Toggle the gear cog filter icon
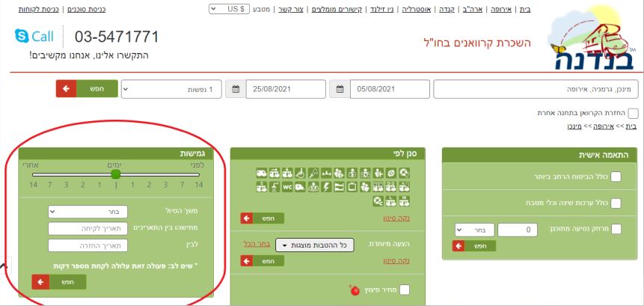Viewport: 644px width, 306px height. click(x=391, y=173)
